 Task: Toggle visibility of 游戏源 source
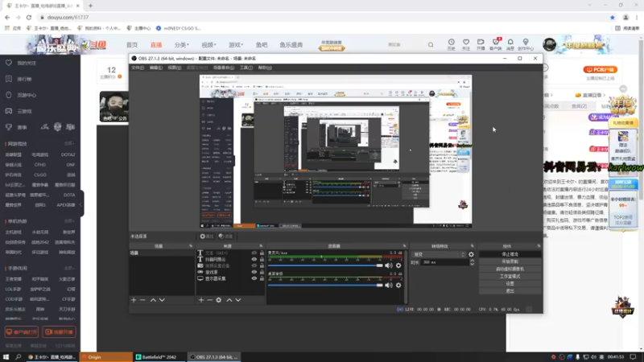coord(254,272)
